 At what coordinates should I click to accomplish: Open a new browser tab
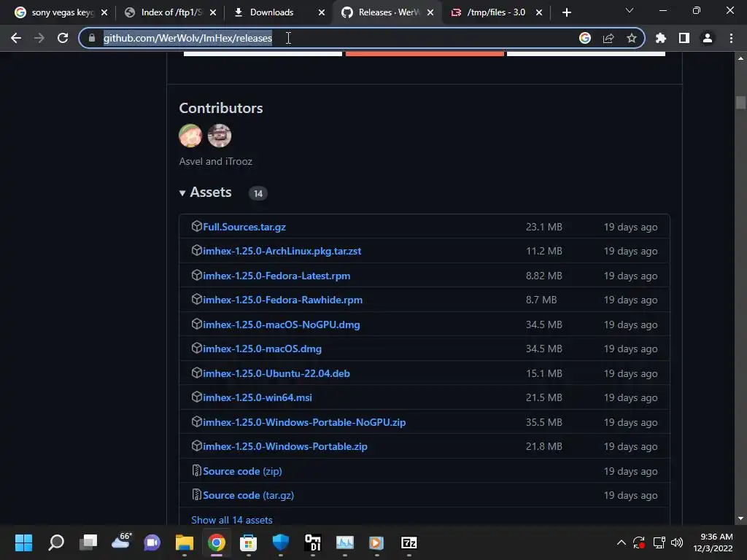[x=566, y=12]
